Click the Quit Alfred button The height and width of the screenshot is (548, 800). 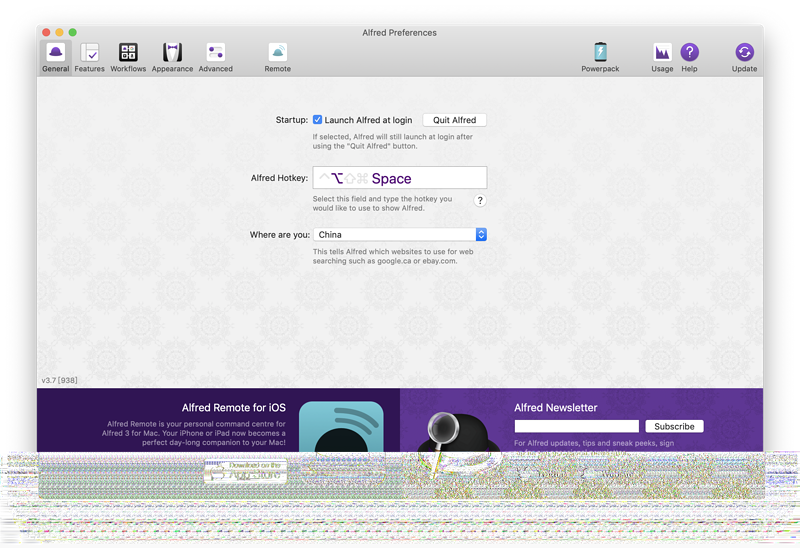454,120
